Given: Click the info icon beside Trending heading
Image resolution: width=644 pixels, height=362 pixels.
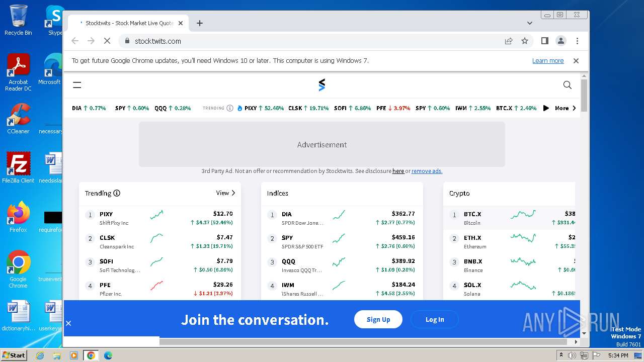Looking at the screenshot, I should (117, 193).
